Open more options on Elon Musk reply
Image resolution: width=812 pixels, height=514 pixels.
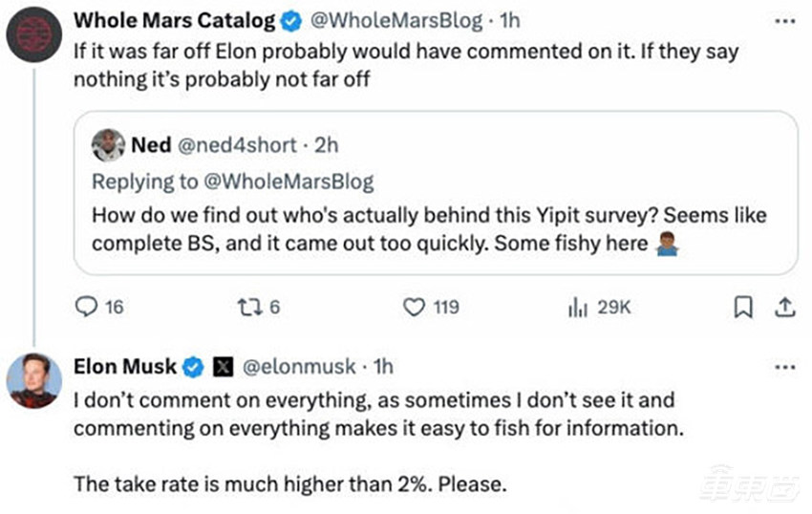[x=784, y=367]
